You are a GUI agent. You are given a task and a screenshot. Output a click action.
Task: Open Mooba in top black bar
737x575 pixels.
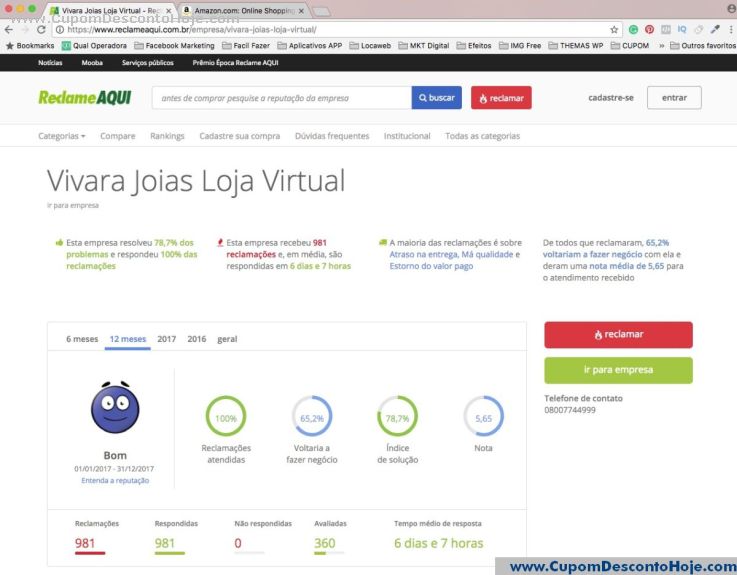pyautogui.click(x=92, y=63)
